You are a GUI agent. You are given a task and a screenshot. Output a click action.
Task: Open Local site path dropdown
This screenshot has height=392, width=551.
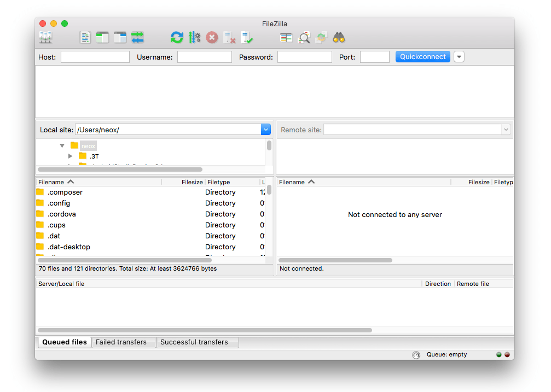[x=266, y=130]
